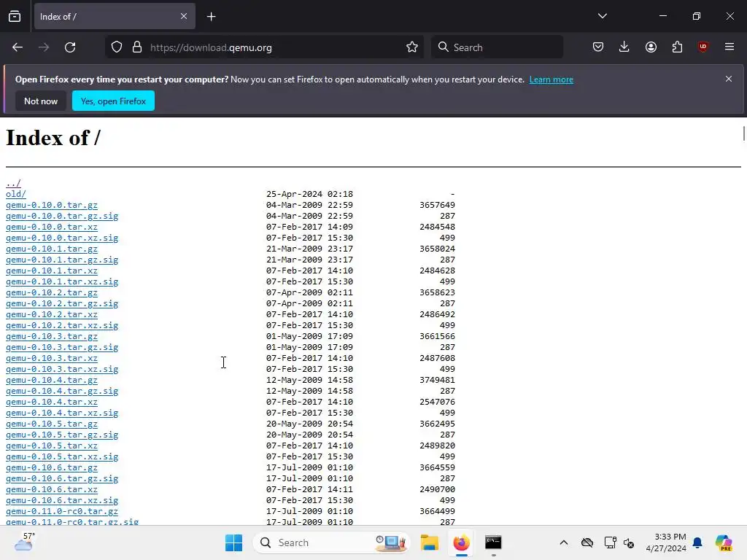View site security via padlock icon
Viewport: 747px width, 560px height.
pyautogui.click(x=137, y=47)
